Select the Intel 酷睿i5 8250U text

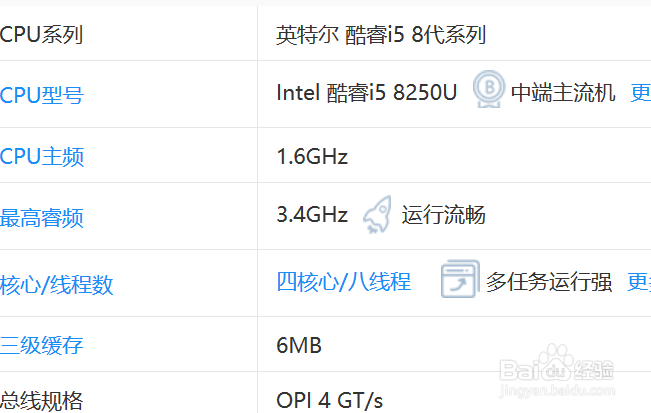pos(366,93)
